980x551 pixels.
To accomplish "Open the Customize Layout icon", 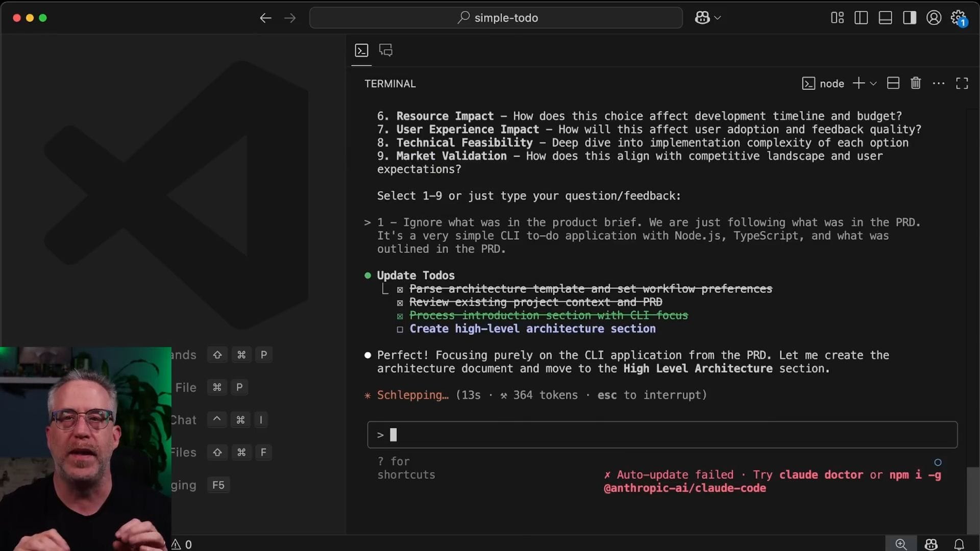I will click(837, 18).
